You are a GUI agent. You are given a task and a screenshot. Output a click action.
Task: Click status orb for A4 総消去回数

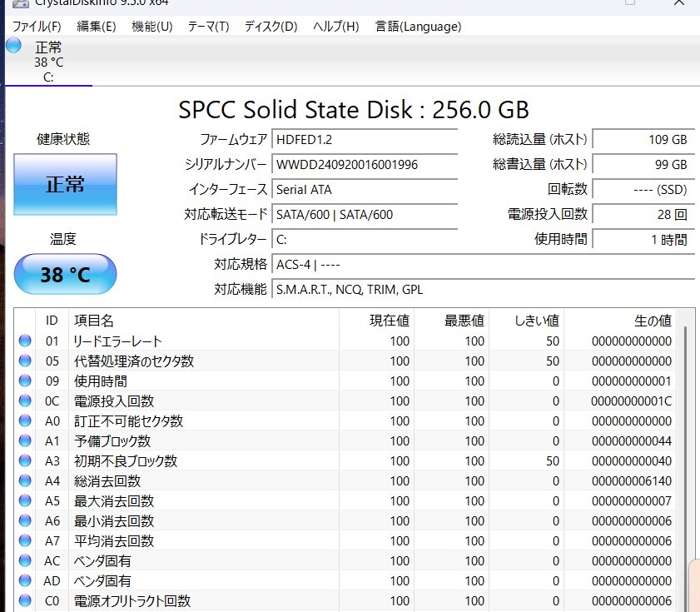click(25, 480)
